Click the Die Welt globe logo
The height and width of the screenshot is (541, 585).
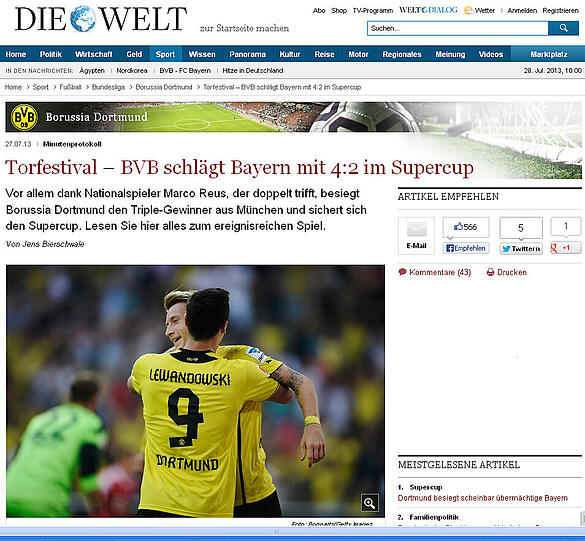[83, 19]
